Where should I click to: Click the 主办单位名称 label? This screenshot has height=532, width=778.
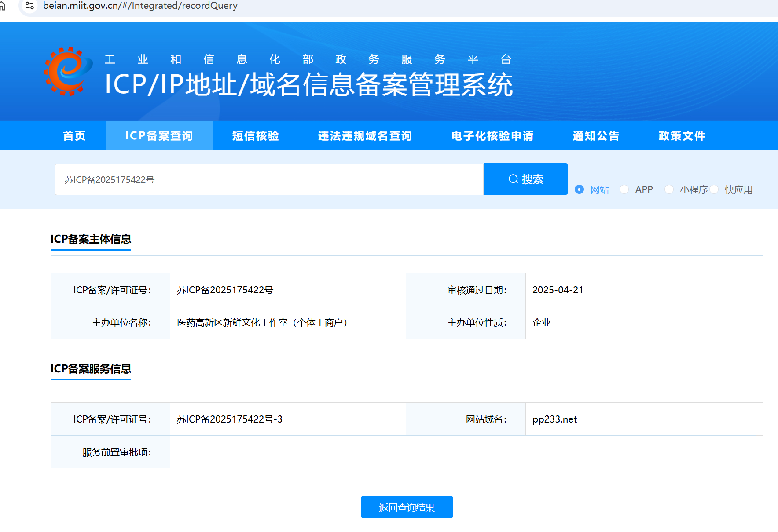[x=121, y=322]
